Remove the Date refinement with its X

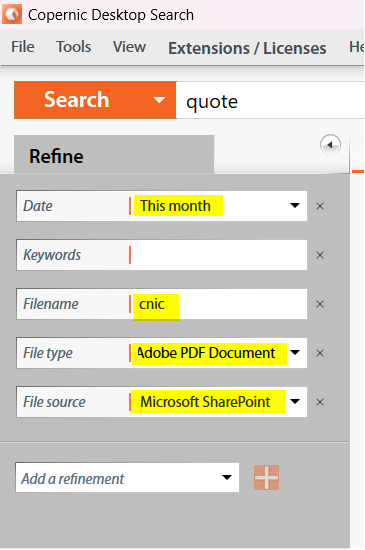click(x=320, y=206)
